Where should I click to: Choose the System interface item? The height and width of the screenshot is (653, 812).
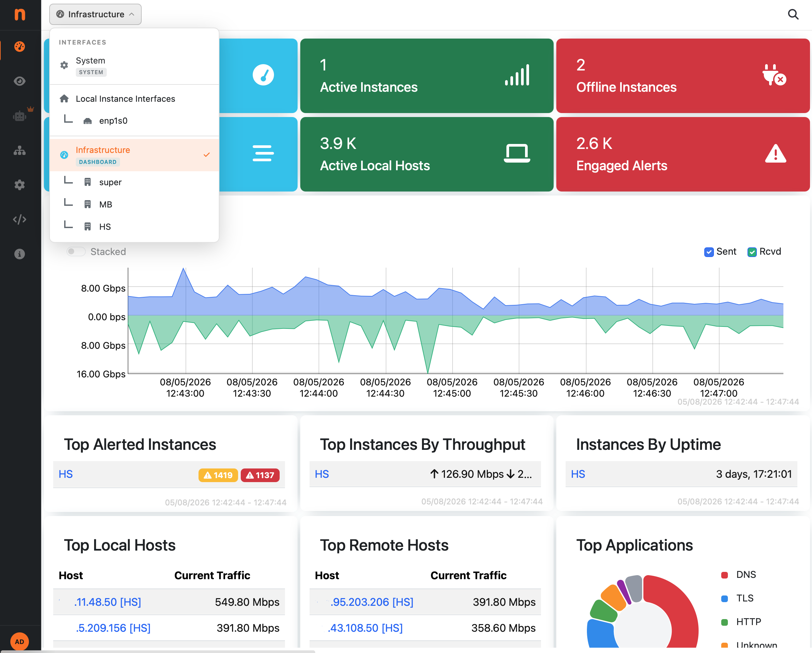(x=134, y=65)
